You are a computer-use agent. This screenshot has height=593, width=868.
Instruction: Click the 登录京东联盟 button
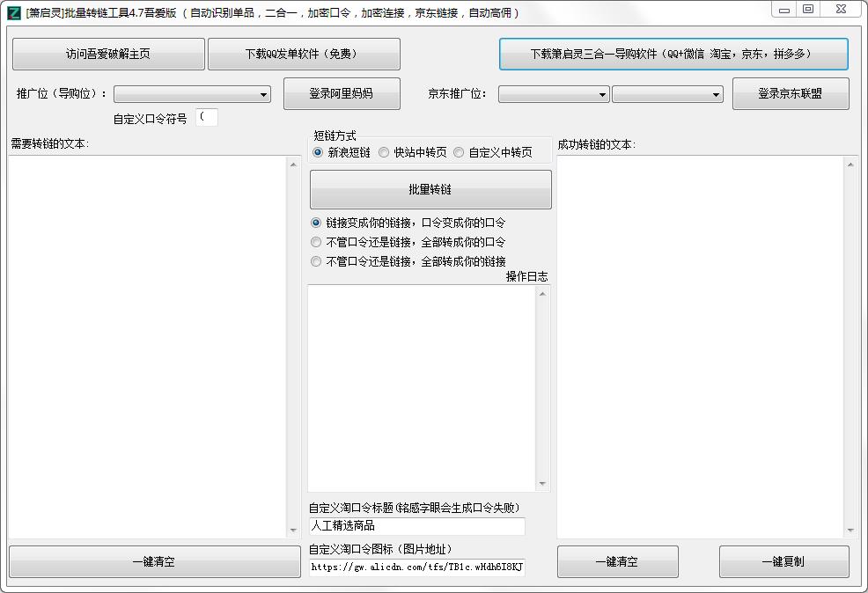tap(790, 93)
